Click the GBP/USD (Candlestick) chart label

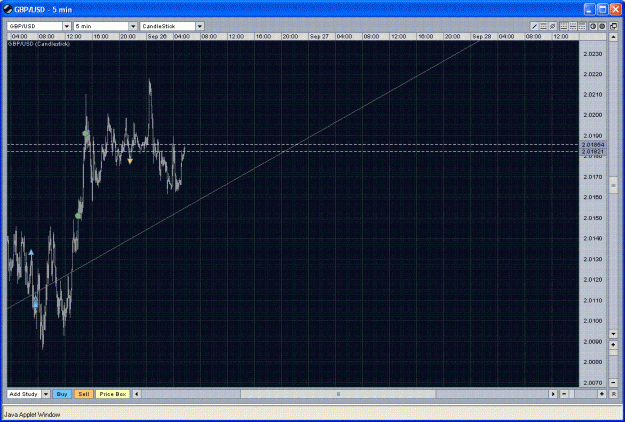[39, 44]
